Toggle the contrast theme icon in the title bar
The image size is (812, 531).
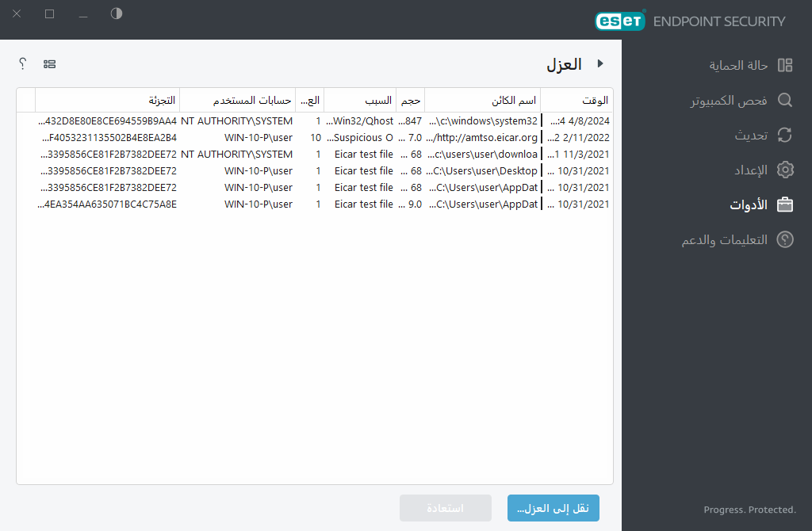point(116,14)
